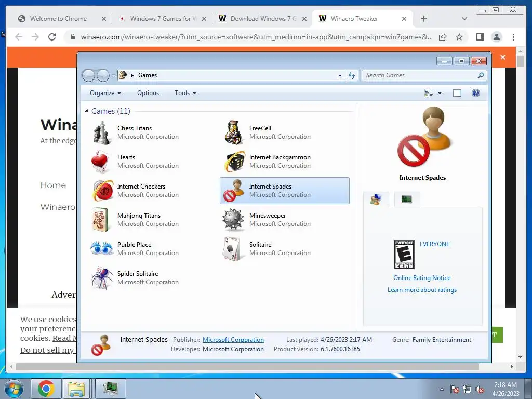Screen dimensions: 532x399
Task: Click the Chrome URL address bar
Action: pyautogui.click(x=257, y=37)
